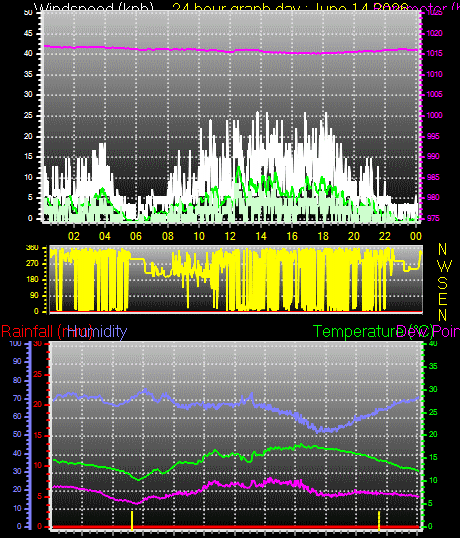
Task: Click the E compass letter
Action: 443,299
